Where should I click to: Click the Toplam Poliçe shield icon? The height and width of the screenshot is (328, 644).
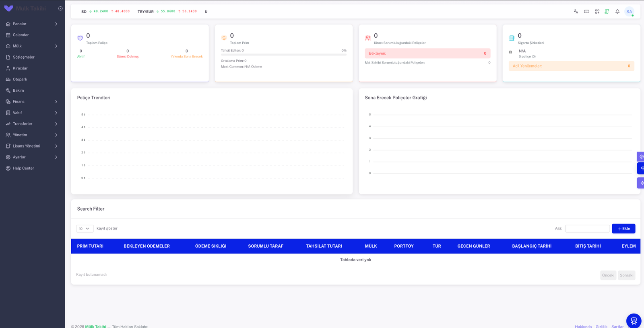point(80,38)
